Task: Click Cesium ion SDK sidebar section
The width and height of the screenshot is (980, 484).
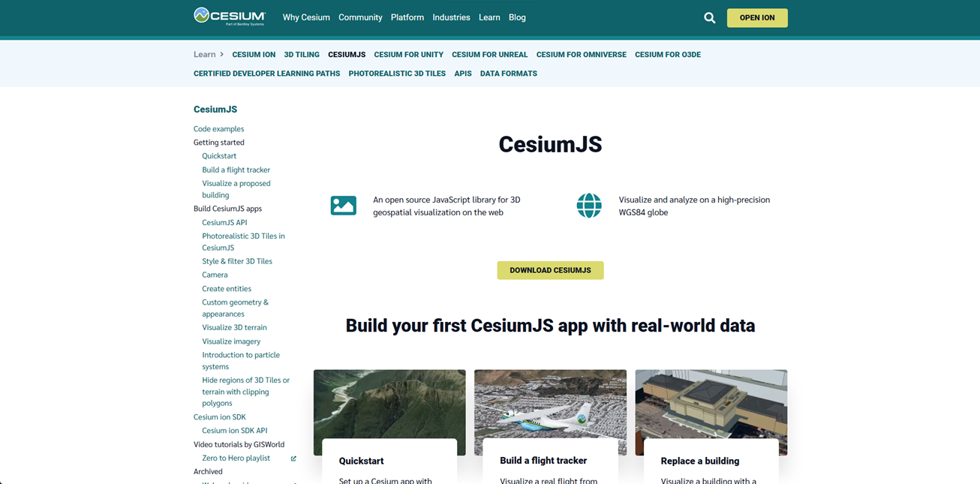Action: (220, 417)
